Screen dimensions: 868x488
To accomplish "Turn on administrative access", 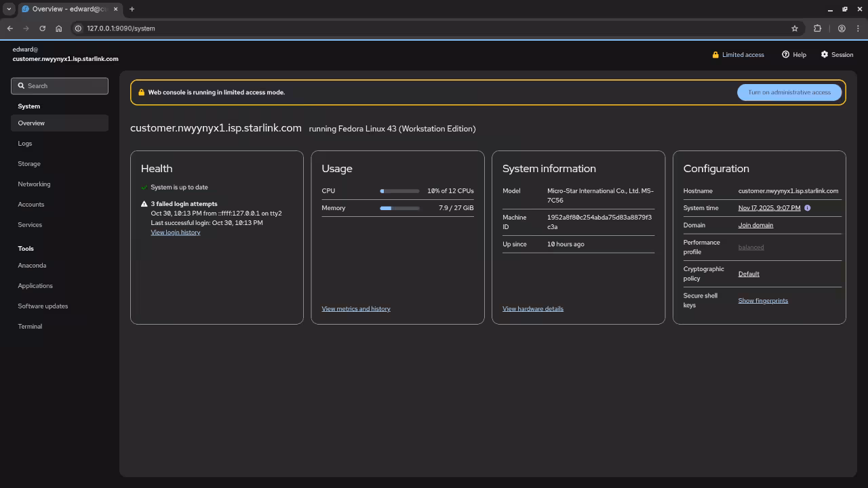I will (789, 92).
